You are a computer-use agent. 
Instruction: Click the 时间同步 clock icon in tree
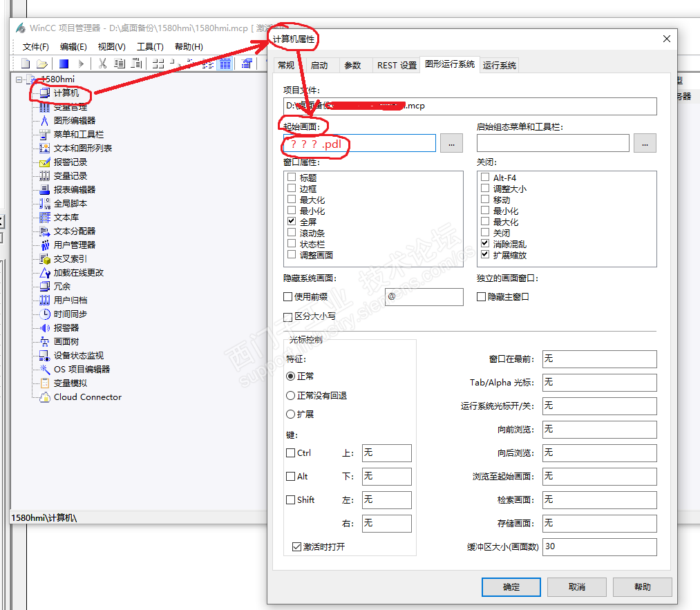pos(45,314)
